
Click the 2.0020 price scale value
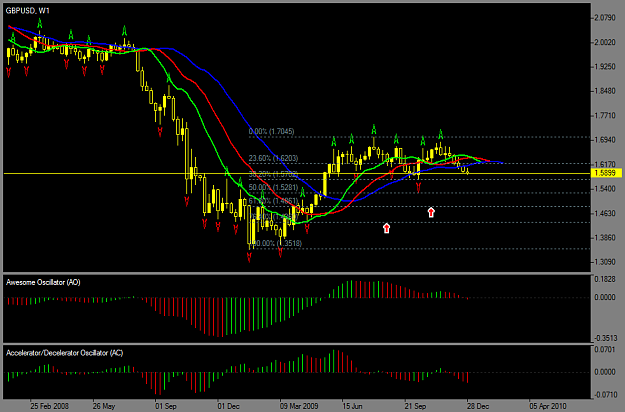point(605,42)
